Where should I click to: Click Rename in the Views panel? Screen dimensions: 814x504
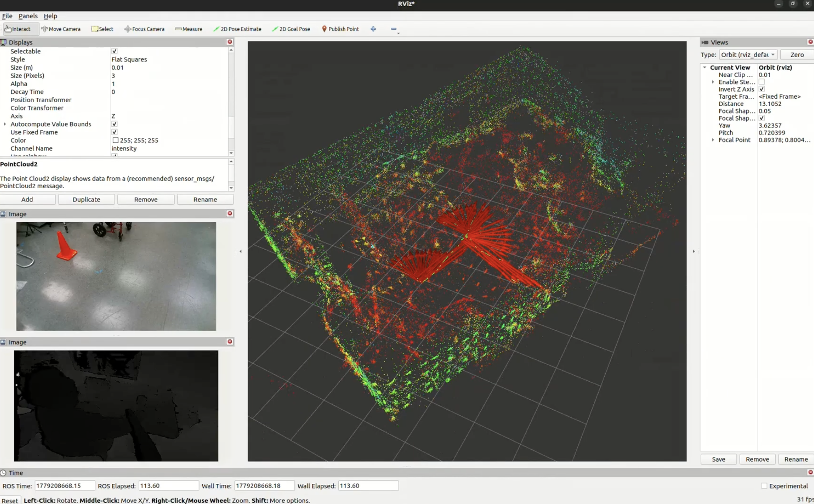point(796,459)
